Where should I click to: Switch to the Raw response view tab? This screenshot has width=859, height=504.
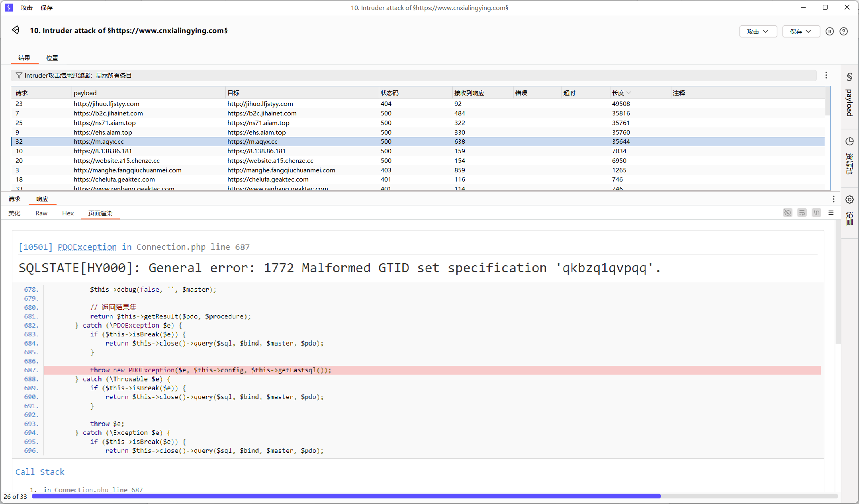tap(41, 213)
